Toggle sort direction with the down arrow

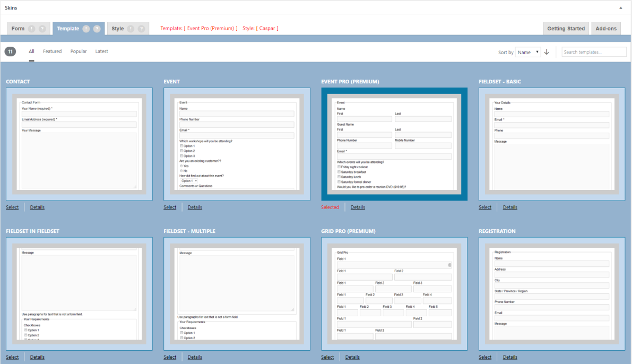click(547, 52)
